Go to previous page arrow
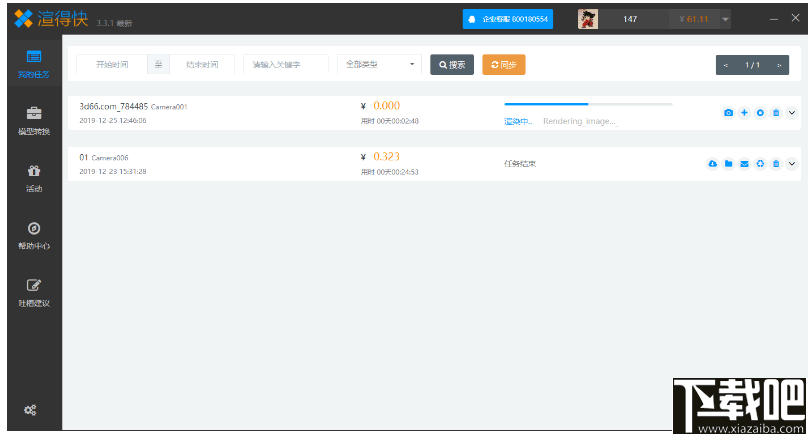 pyautogui.click(x=726, y=65)
